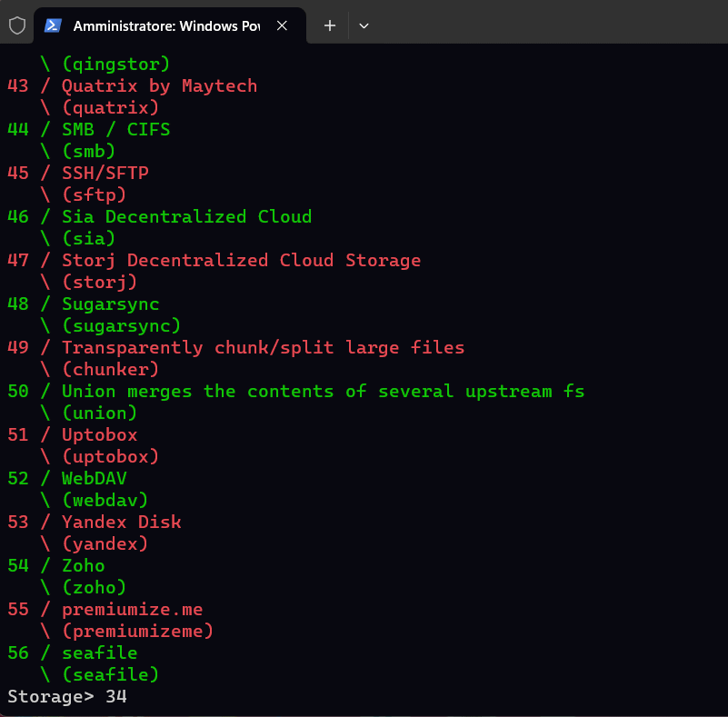Expand the new tab profile dropdown chevron
728x717 pixels.
point(364,26)
